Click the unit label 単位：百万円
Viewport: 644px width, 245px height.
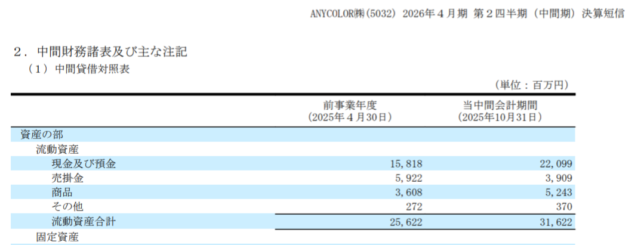click(x=531, y=85)
